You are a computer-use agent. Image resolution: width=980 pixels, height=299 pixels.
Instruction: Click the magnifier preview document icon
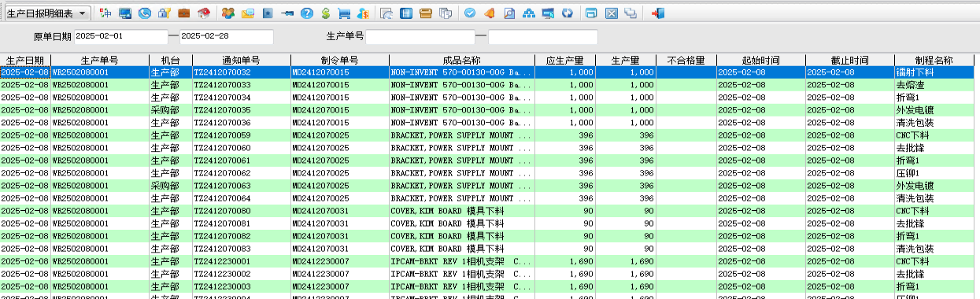pyautogui.click(x=509, y=13)
